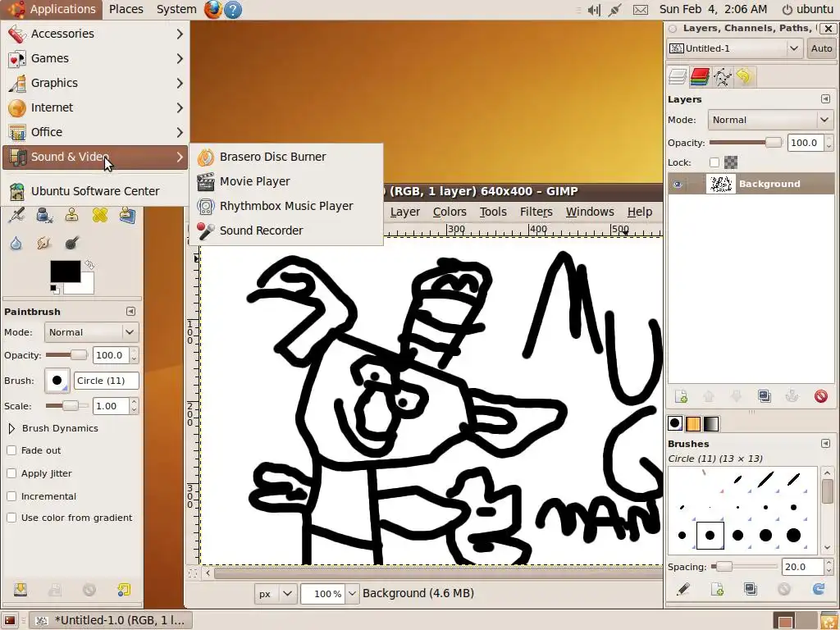Image resolution: width=840 pixels, height=630 pixels.
Task: Select the Ink tool icon
Action: pos(44,216)
